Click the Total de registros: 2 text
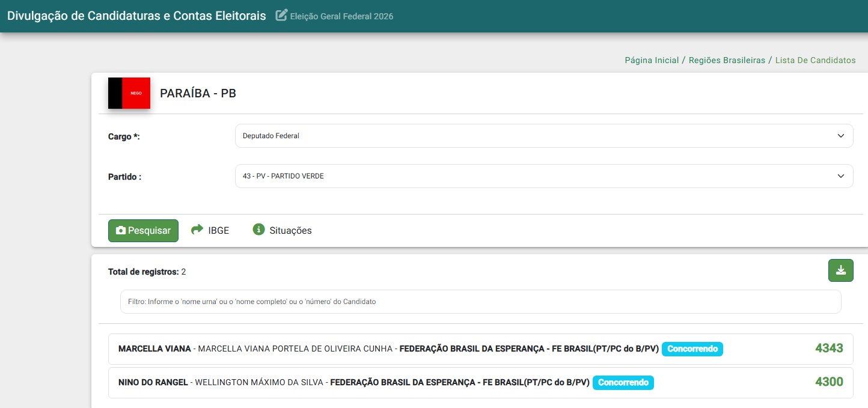The height and width of the screenshot is (408, 868). (x=147, y=272)
